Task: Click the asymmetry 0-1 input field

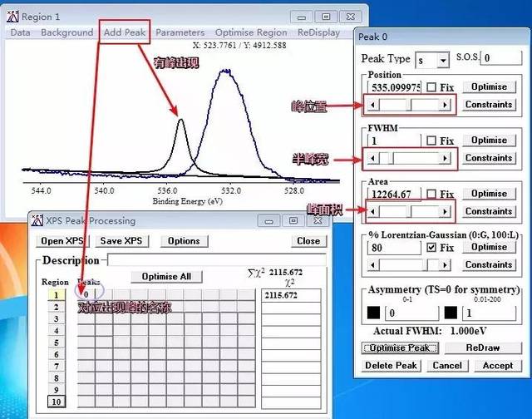Action: point(412,313)
